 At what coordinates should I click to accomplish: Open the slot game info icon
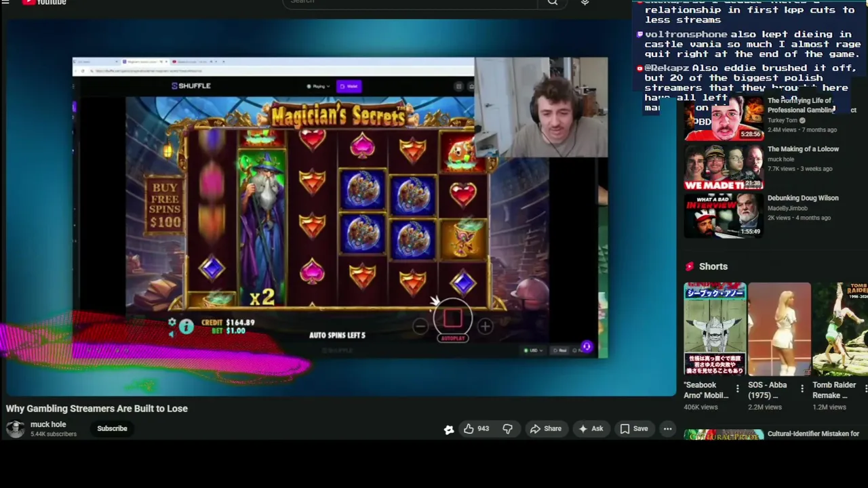pyautogui.click(x=186, y=327)
